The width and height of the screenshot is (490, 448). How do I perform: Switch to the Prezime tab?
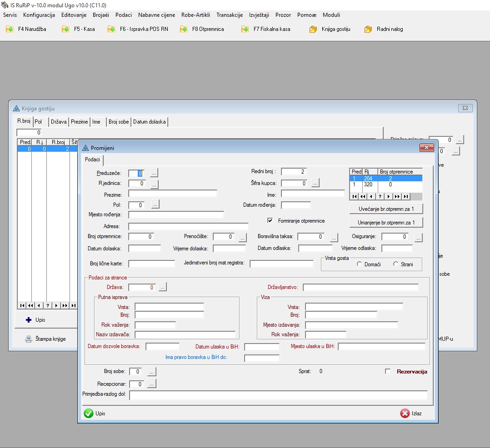(x=79, y=122)
